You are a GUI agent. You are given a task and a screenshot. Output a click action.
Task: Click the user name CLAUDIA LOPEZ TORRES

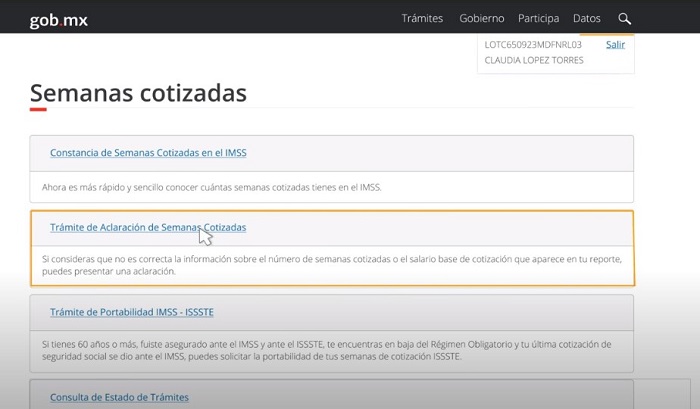(533, 60)
